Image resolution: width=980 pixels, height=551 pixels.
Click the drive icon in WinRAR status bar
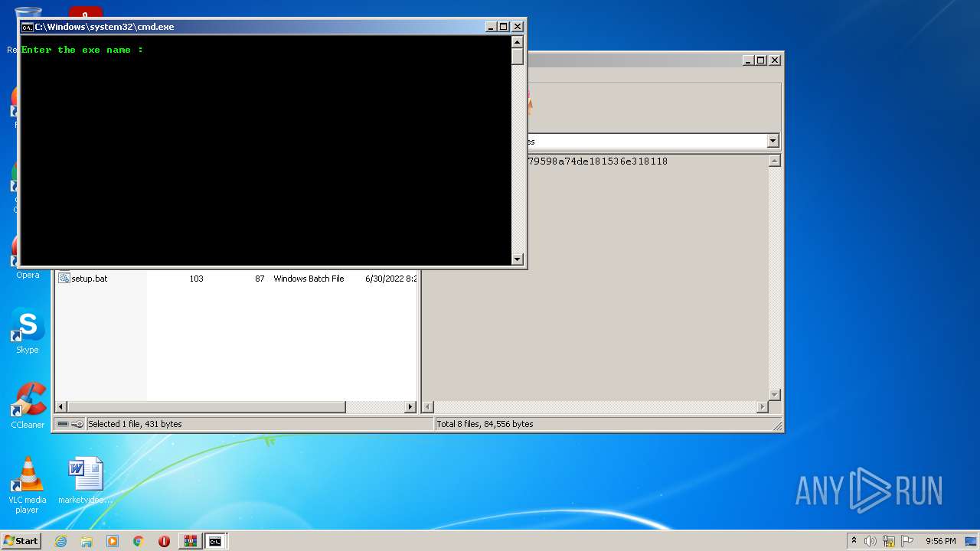pos(63,424)
